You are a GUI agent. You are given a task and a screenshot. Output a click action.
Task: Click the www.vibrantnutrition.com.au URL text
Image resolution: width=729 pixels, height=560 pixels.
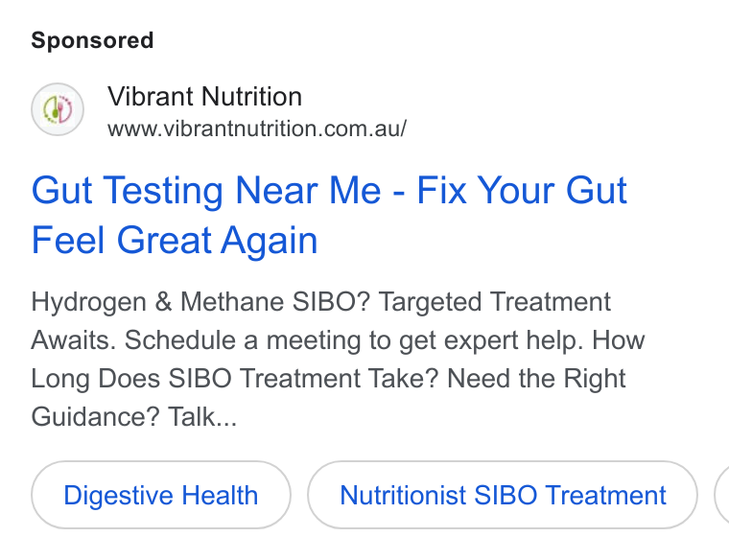pyautogui.click(x=257, y=128)
